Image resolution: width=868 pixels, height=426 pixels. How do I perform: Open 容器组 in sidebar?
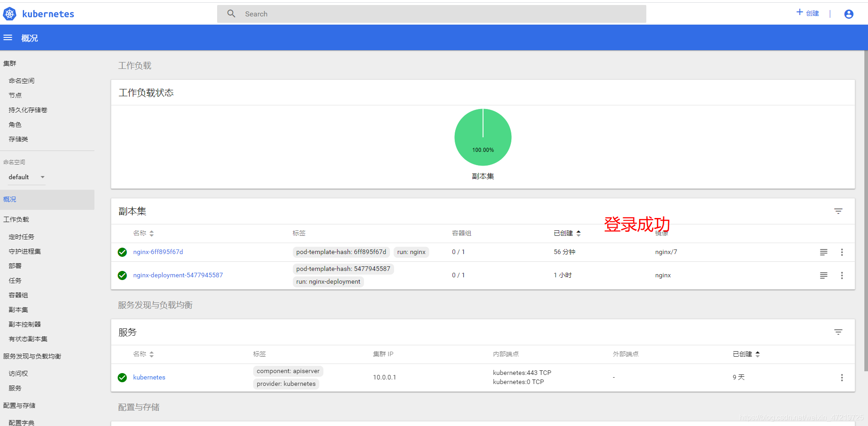(x=18, y=295)
